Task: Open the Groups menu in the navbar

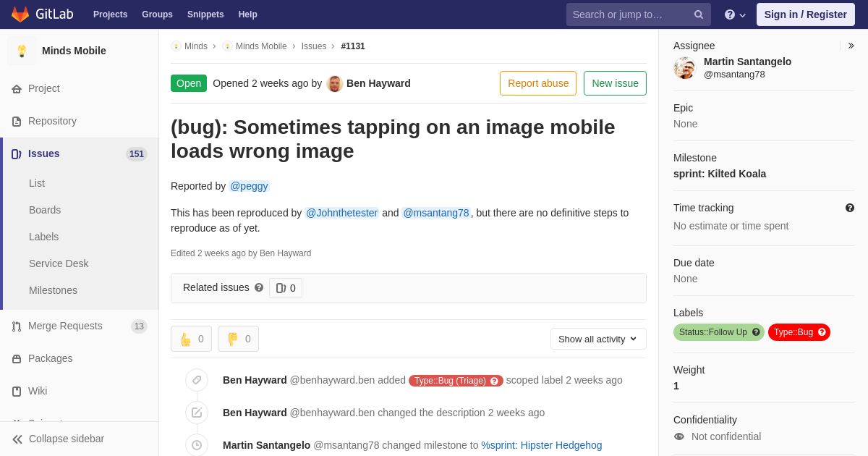Action: pyautogui.click(x=157, y=14)
